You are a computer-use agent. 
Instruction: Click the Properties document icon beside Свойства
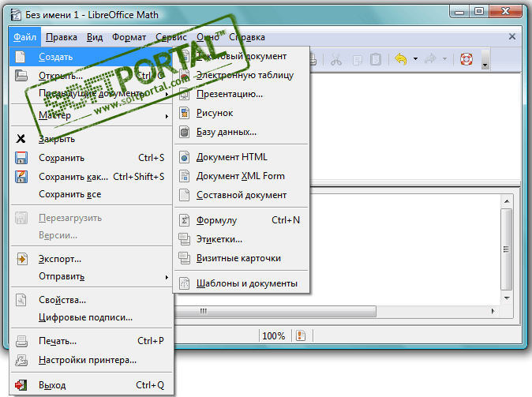point(21,300)
